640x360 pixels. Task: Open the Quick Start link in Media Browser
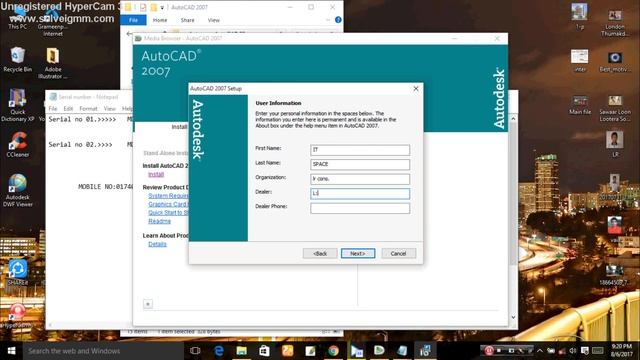click(168, 213)
